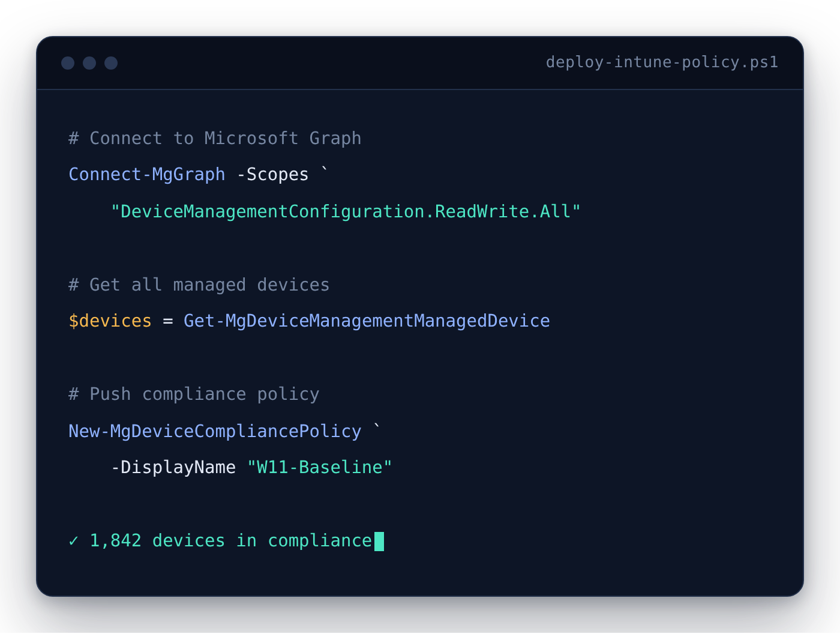Click the -Scopes parameter
The height and width of the screenshot is (634, 840).
272,175
